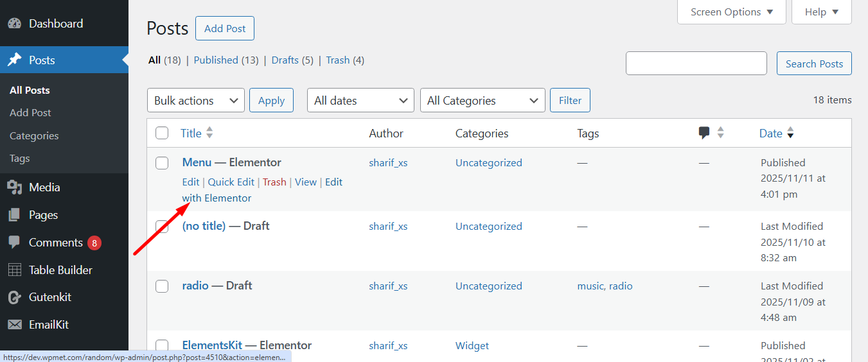Click the Media icon in sidebar
Screen dimensions: 868x362
point(14,187)
